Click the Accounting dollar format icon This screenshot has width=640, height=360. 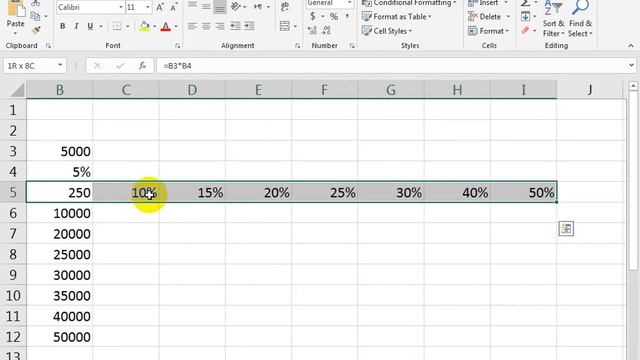tap(313, 16)
